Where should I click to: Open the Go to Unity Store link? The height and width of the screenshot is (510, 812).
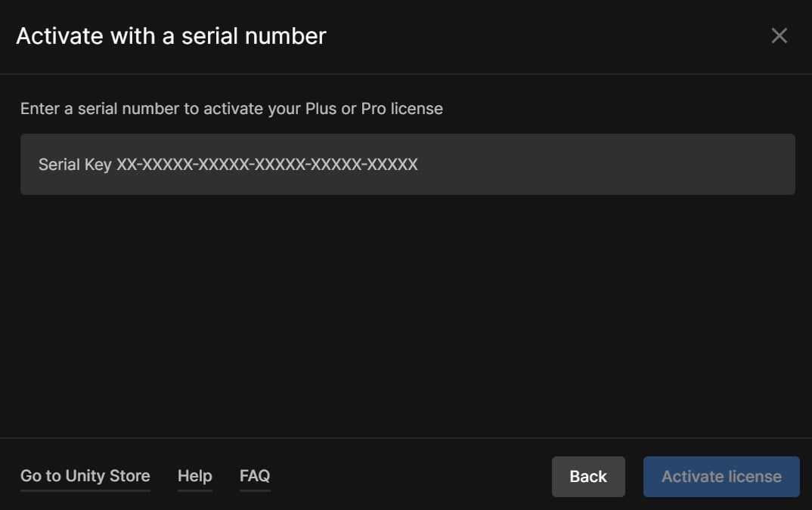point(85,476)
